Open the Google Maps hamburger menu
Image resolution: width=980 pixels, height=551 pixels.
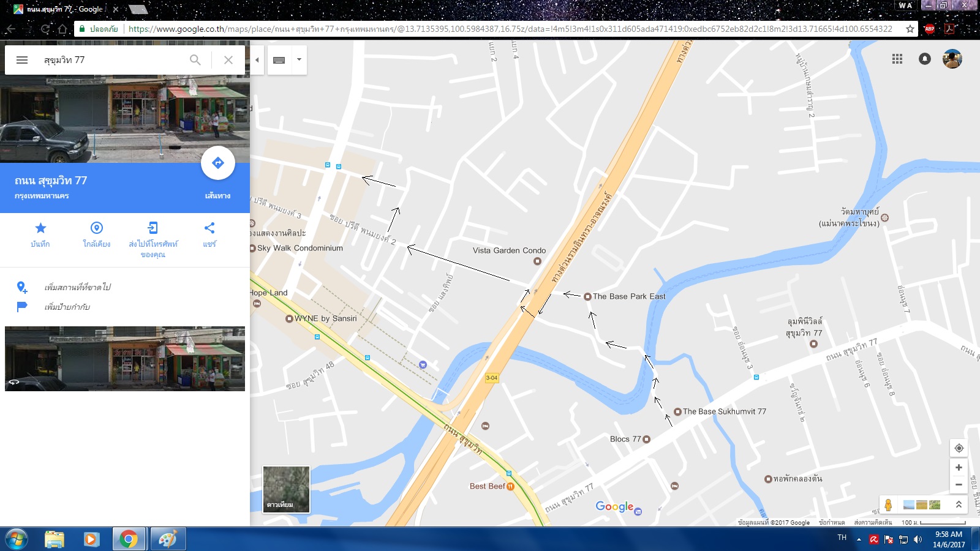pyautogui.click(x=22, y=60)
